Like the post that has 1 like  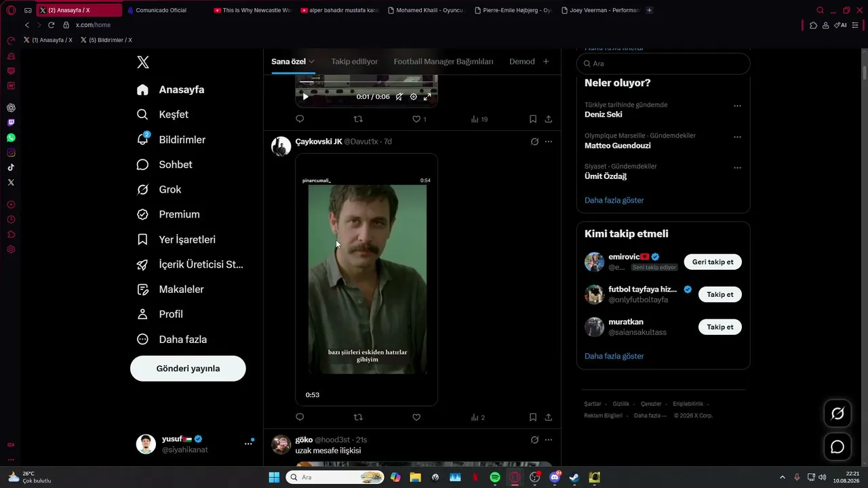point(419,119)
